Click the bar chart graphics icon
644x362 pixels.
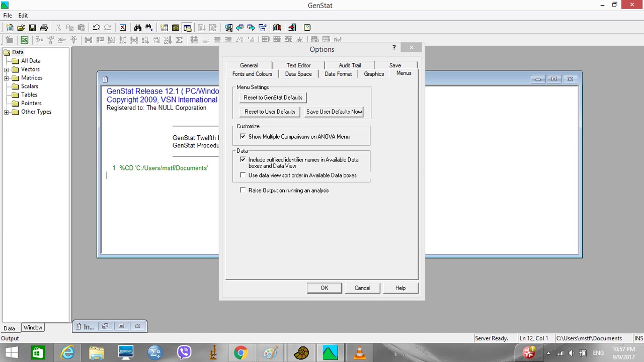(277, 28)
